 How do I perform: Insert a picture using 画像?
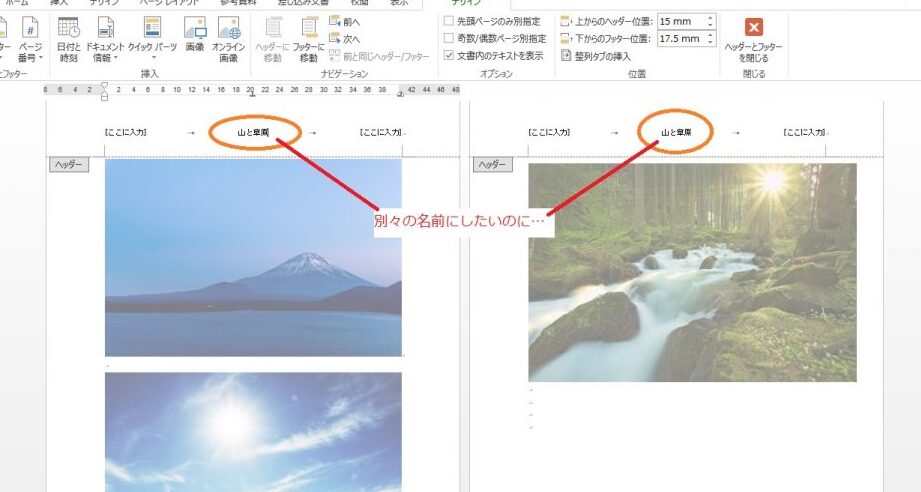(x=195, y=35)
